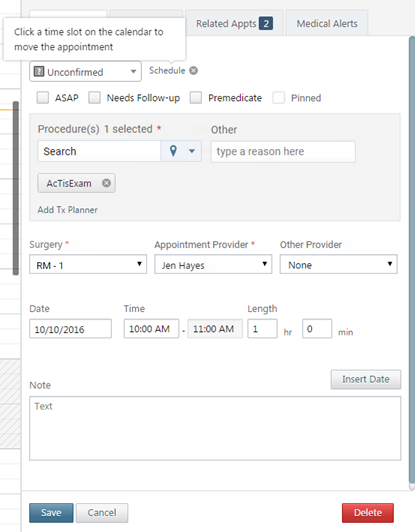Switch to the Related Appts tab
Image resolution: width=415 pixels, height=532 pixels.
[x=234, y=23]
